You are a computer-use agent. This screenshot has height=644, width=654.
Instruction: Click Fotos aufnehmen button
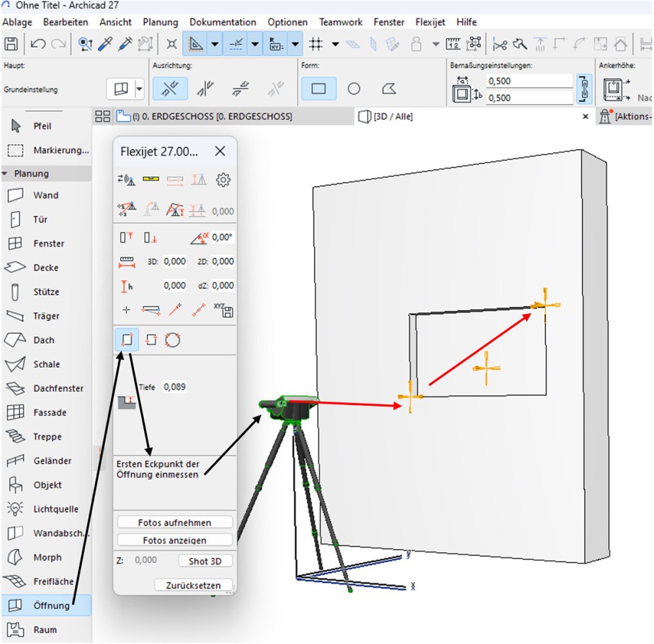(175, 522)
